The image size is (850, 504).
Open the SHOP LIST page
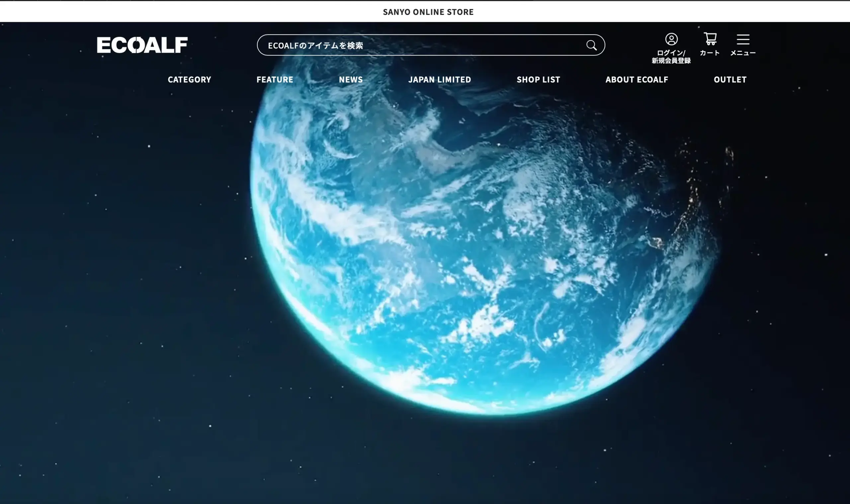[x=538, y=80]
